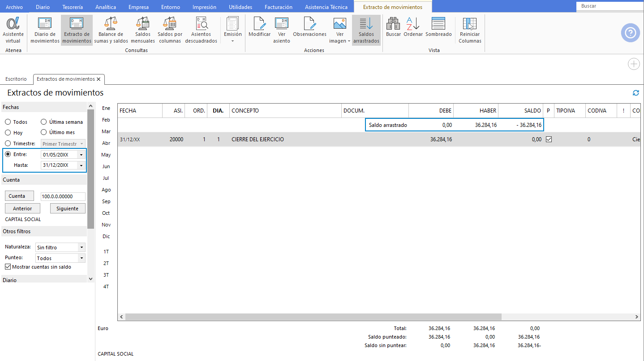Select the Último mes radio button

tap(43, 132)
